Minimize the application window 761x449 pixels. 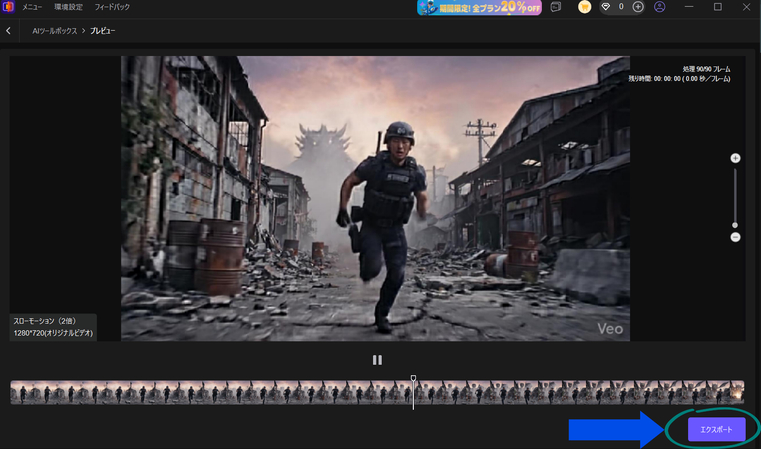689,7
